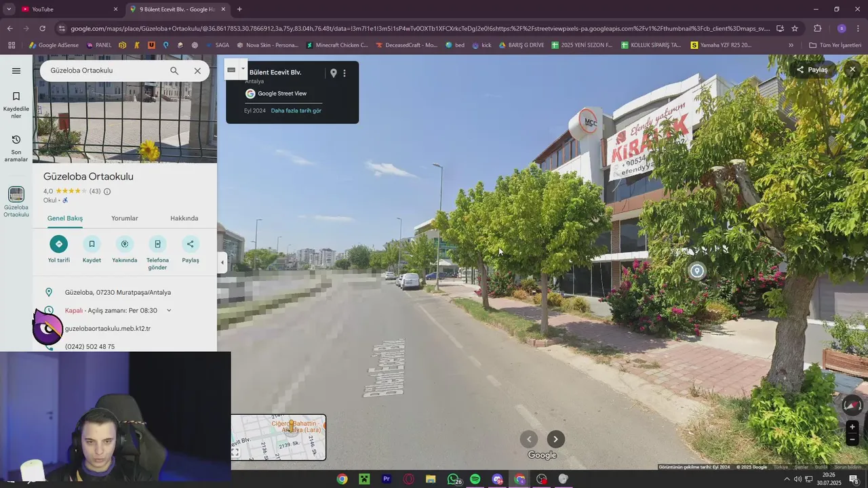Click the place marker on the building
The width and height of the screenshot is (868, 488).
696,271
